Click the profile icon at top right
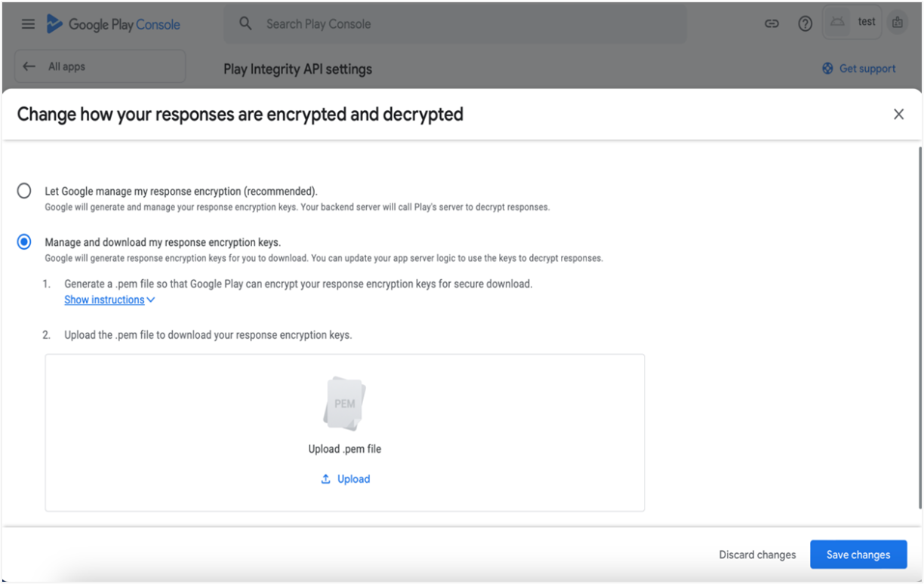The image size is (924, 584). click(x=897, y=23)
